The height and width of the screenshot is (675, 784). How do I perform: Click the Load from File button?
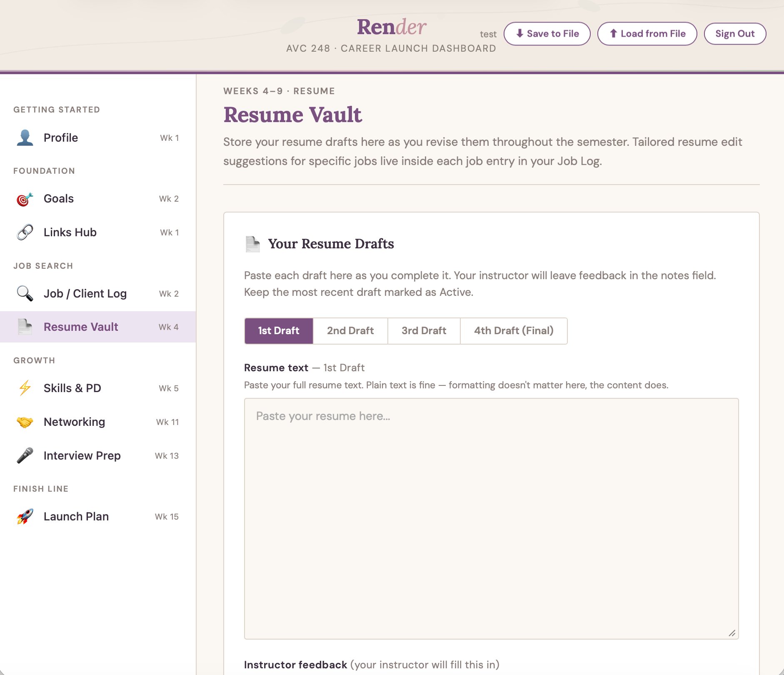[x=647, y=34]
